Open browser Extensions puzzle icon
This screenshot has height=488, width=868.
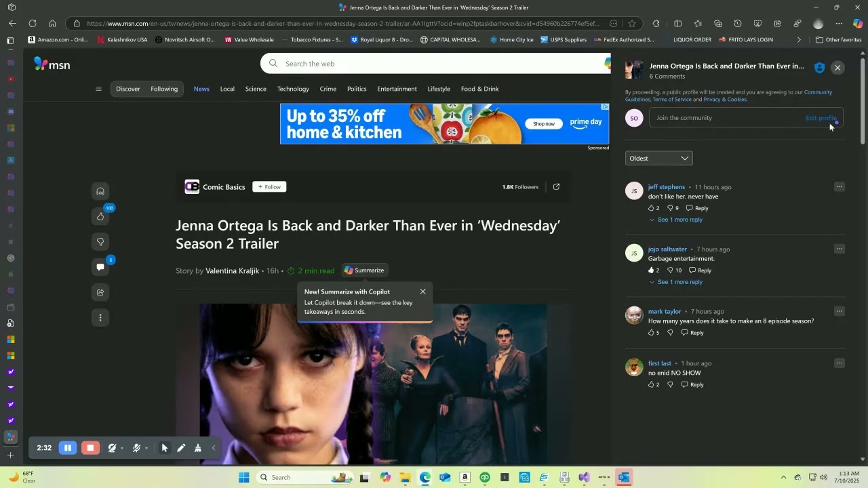click(x=656, y=24)
